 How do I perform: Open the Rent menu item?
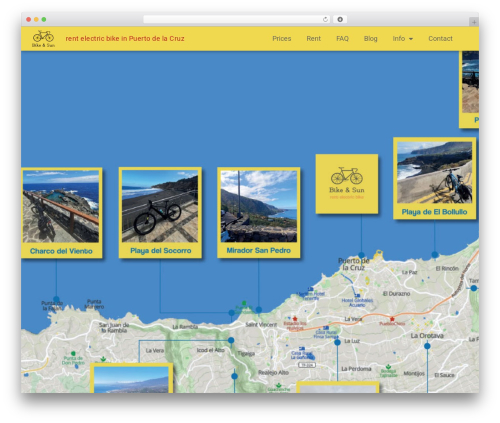313,39
